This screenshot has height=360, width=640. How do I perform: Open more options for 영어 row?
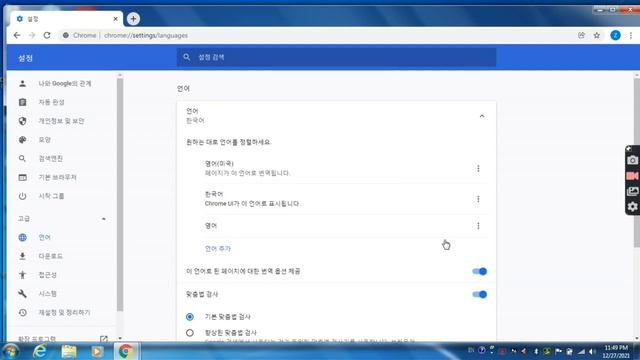[478, 226]
